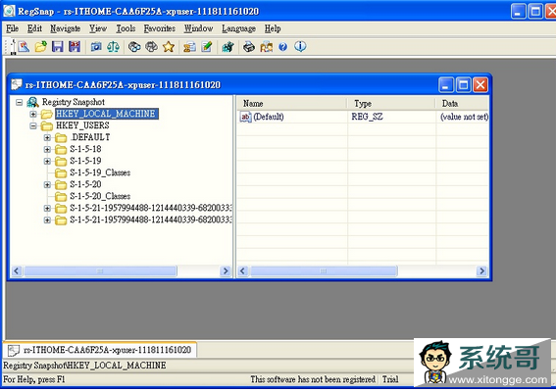
Task: Select the HKEY_LOCAL_MACHINE tree item
Action: pyautogui.click(x=106, y=114)
